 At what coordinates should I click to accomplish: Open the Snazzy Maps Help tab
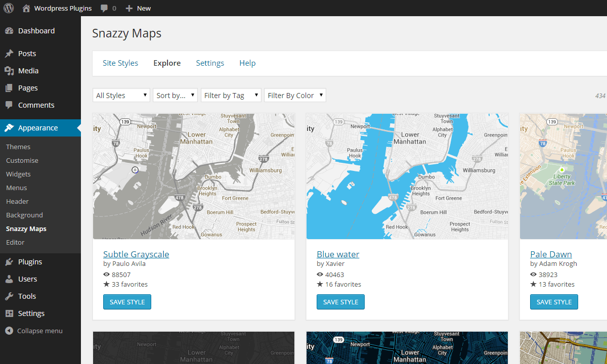[247, 63]
